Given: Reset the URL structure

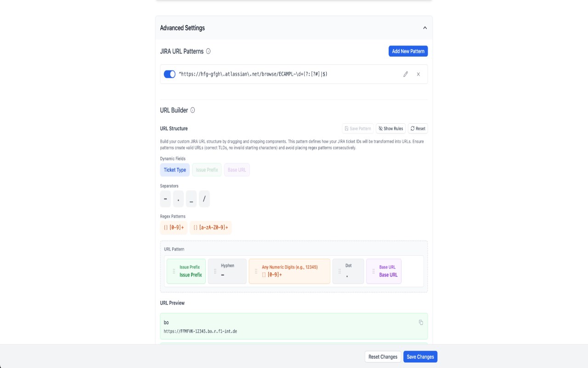Looking at the screenshot, I should (x=418, y=128).
